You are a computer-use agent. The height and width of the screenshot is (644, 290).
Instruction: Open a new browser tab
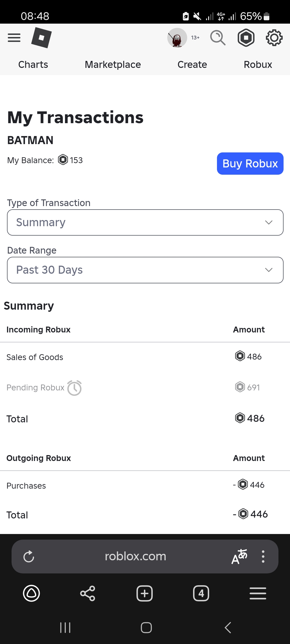[x=144, y=593]
